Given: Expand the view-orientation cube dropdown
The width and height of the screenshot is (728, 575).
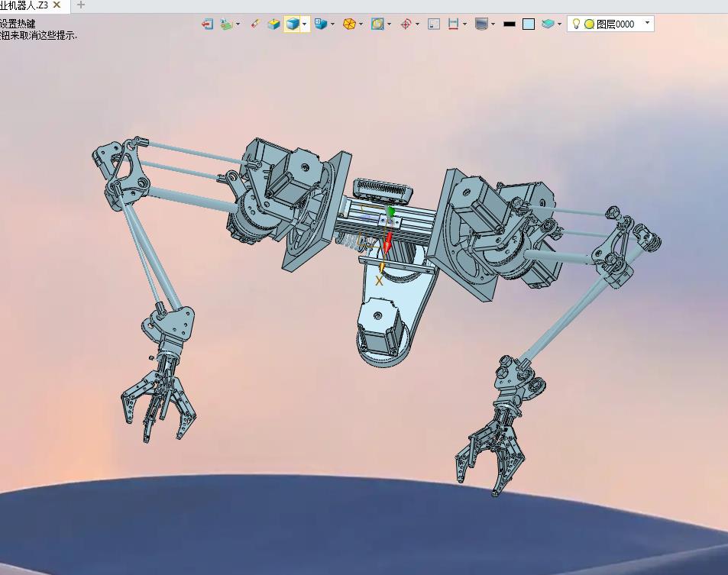Looking at the screenshot, I should 332,24.
